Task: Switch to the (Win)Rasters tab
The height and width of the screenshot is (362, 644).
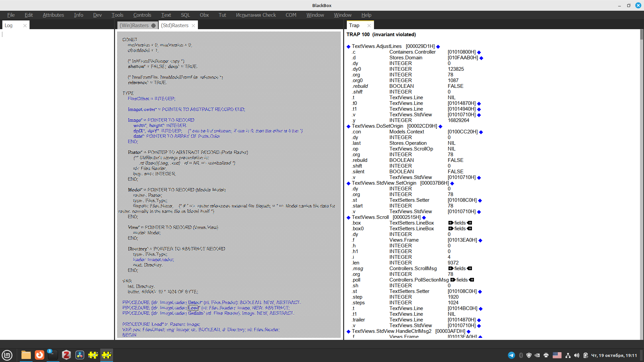Action: coord(134,25)
